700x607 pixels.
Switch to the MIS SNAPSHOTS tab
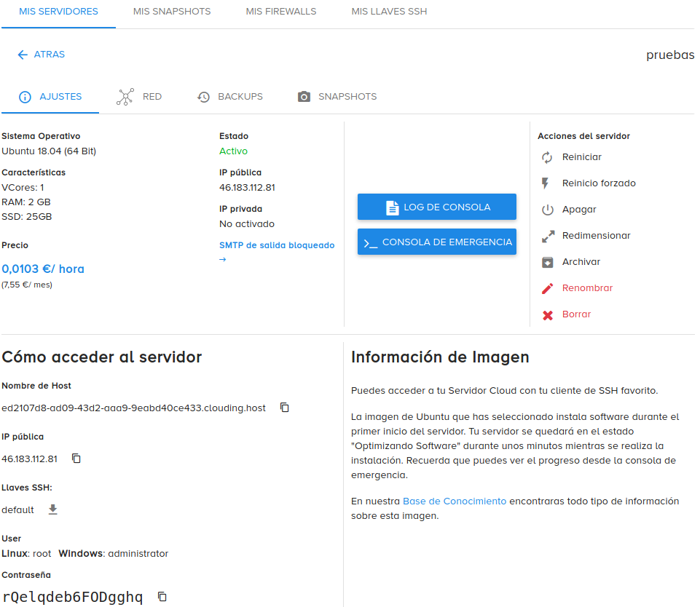point(171,11)
